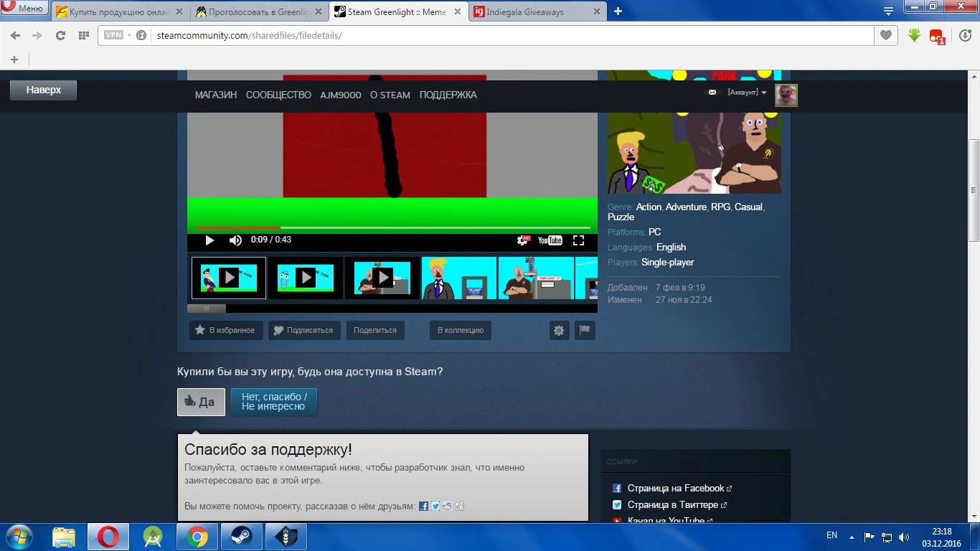Open the item gear settings button

point(559,330)
